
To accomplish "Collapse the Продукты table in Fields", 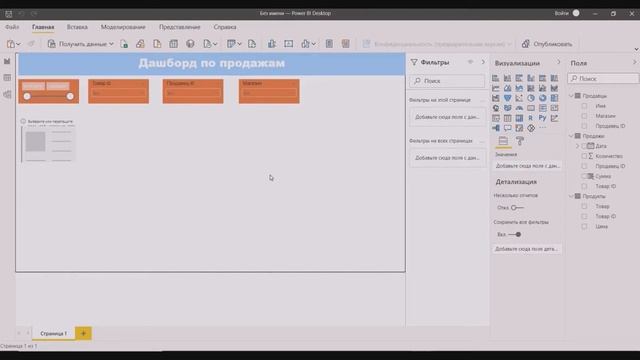I will [571, 196].
